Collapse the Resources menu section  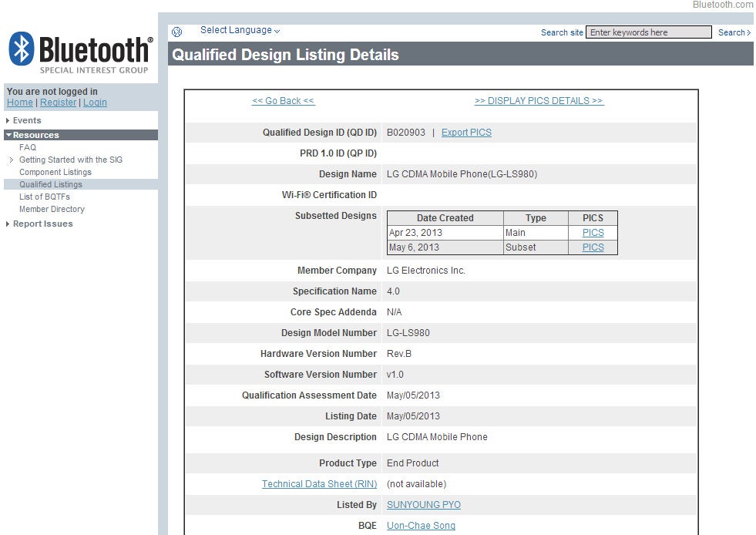click(81, 135)
